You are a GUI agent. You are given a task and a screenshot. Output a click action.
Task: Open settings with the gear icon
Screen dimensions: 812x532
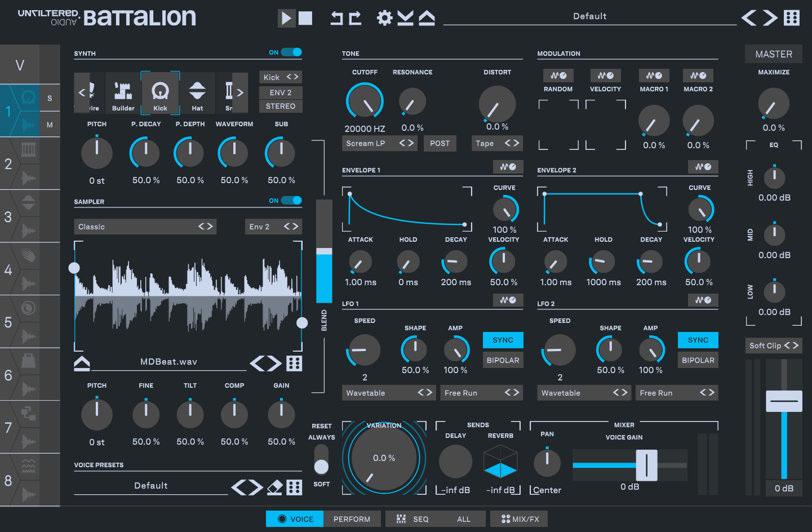tap(384, 18)
